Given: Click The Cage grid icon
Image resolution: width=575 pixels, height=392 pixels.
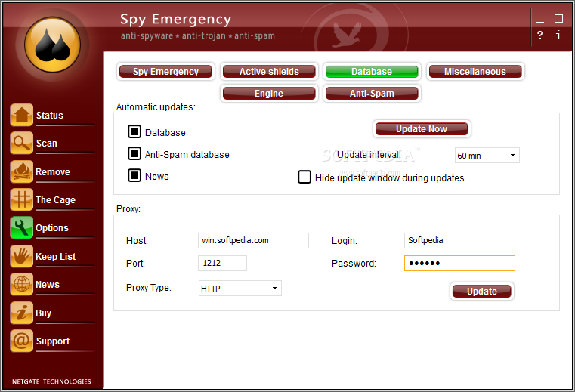Looking at the screenshot, I should (x=22, y=199).
